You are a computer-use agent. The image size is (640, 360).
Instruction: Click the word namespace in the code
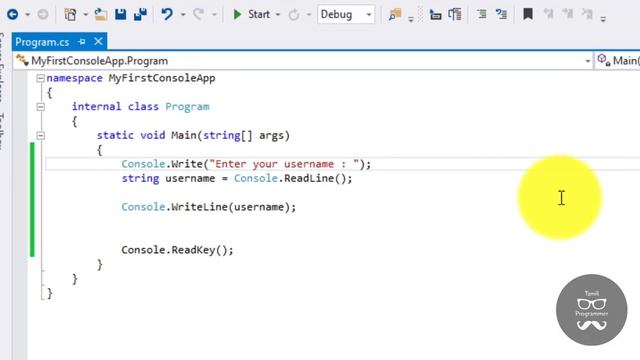click(x=74, y=78)
